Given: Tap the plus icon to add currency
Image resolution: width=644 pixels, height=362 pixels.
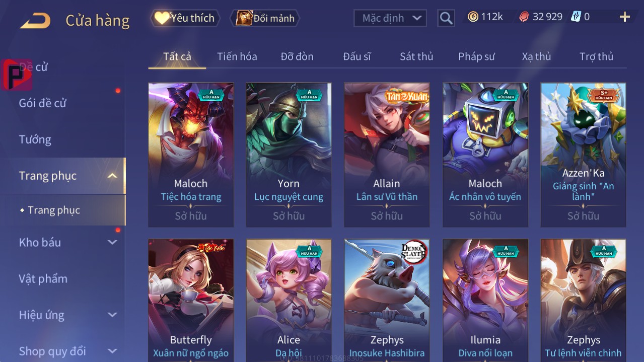Looking at the screenshot, I should click(625, 17).
